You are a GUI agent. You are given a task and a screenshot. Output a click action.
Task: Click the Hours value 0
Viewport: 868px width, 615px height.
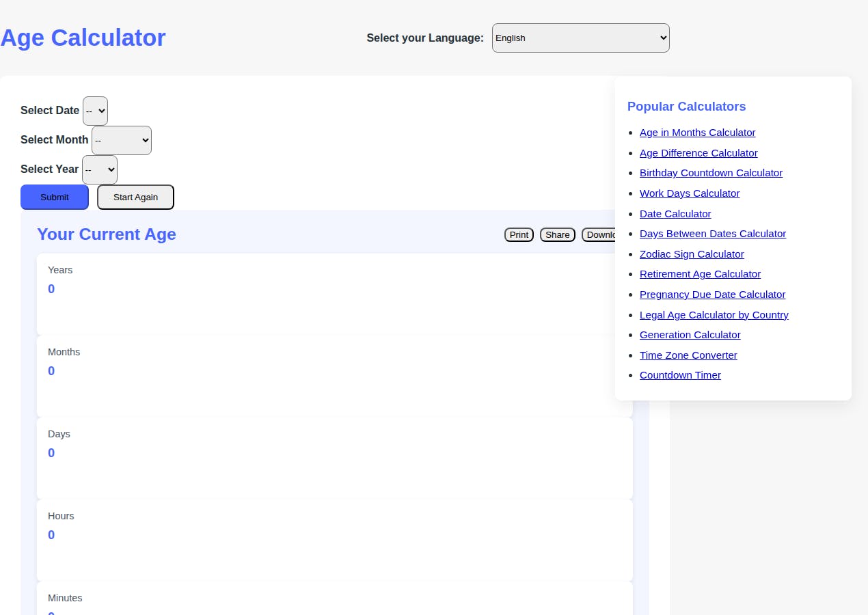[x=51, y=535]
